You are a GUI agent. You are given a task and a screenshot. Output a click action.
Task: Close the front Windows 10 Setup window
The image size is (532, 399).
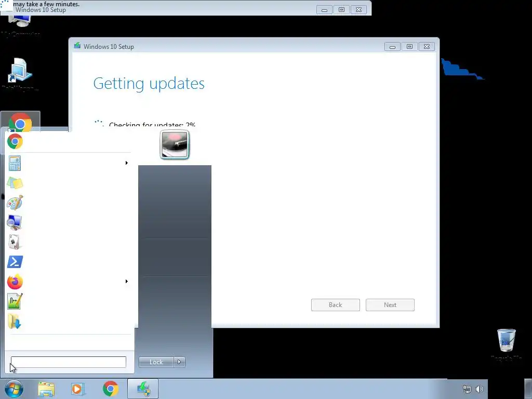pos(427,47)
